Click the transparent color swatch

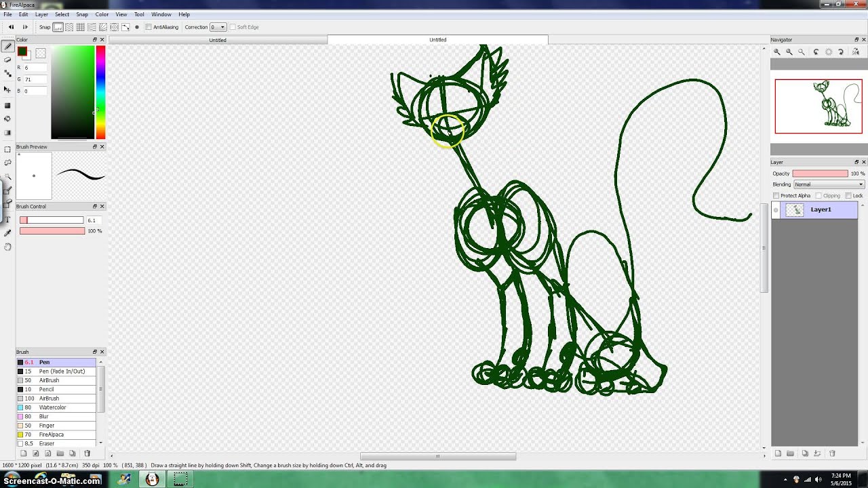(41, 54)
